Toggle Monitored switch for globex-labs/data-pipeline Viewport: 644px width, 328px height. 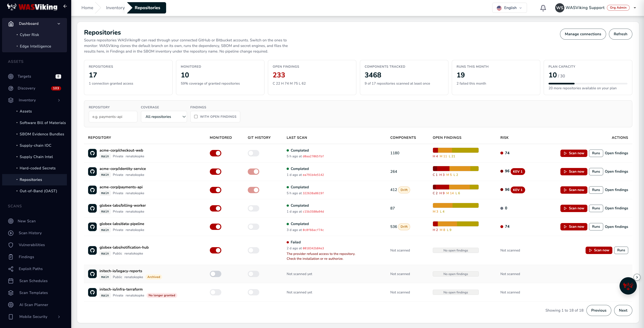(x=216, y=227)
